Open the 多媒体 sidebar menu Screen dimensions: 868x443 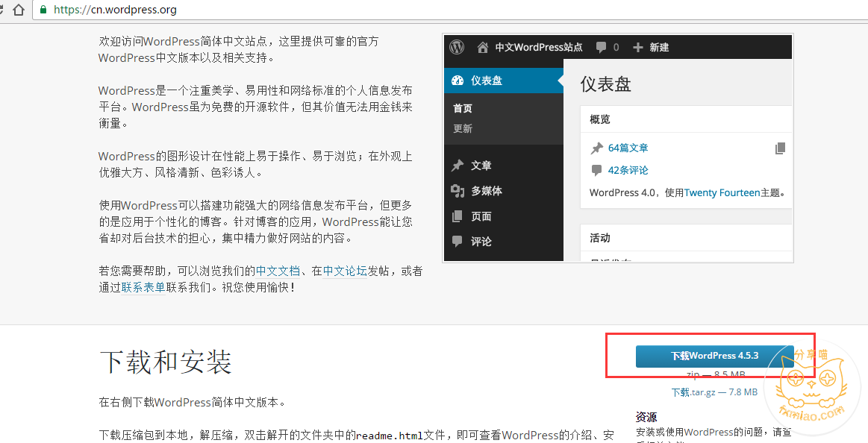pyautogui.click(x=487, y=191)
